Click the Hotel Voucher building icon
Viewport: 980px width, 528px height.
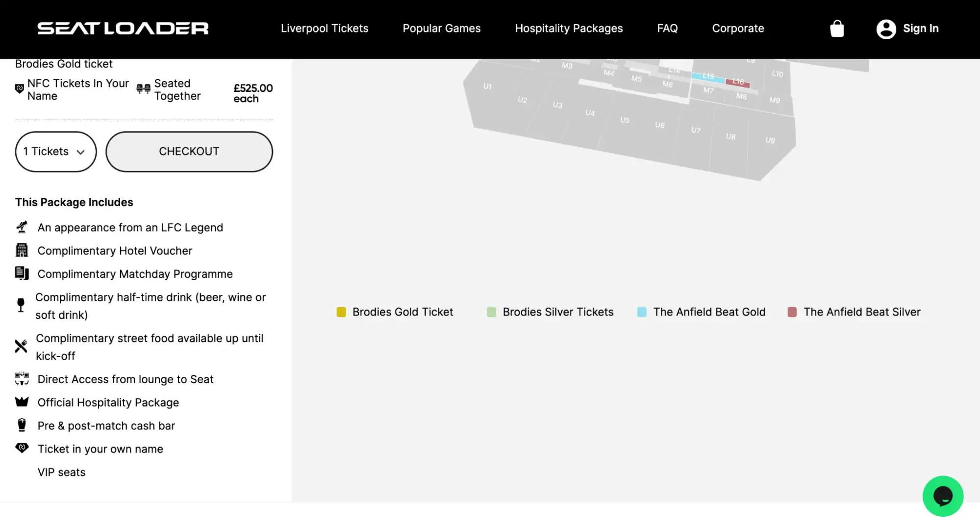click(21, 250)
